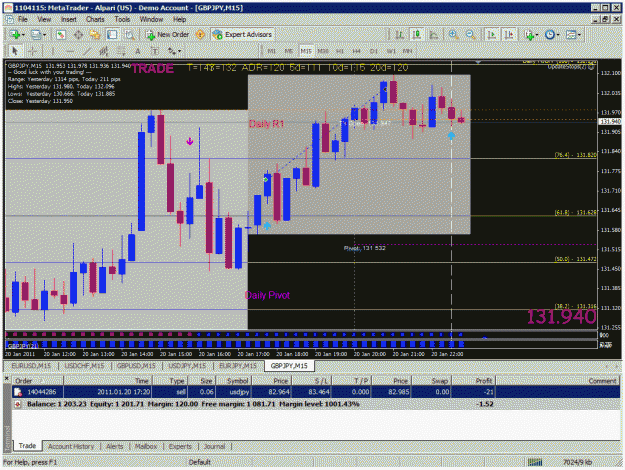Switch to the EURUSD,M15 chart tab
Screen dimensions: 625x470
click(31, 366)
